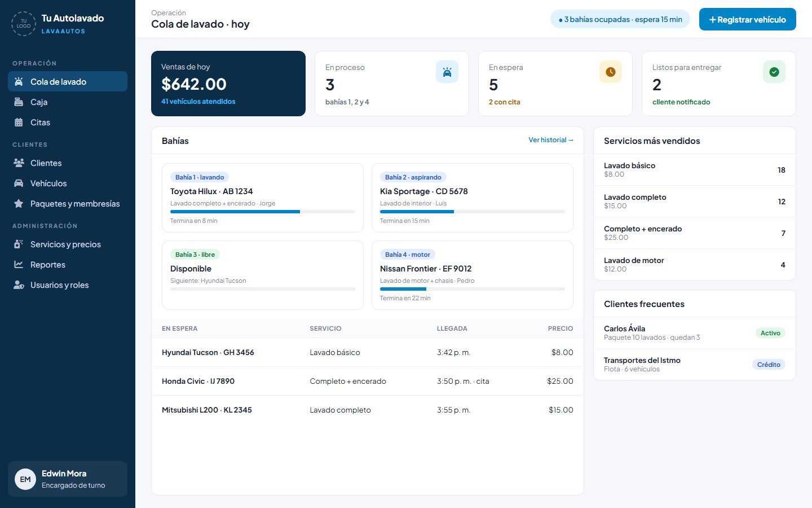Click the Registrar vehículo button
This screenshot has width=812, height=508.
tap(748, 19)
